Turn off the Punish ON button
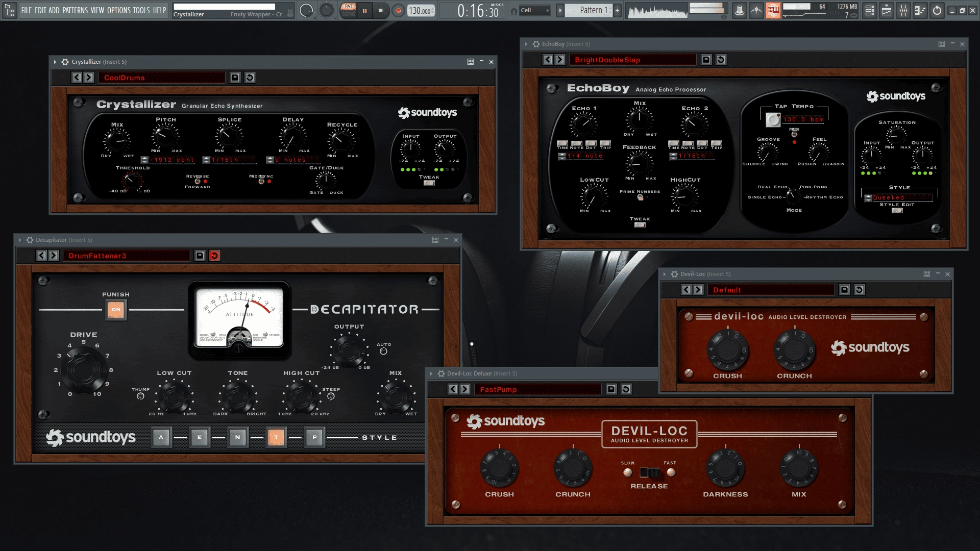 116,309
